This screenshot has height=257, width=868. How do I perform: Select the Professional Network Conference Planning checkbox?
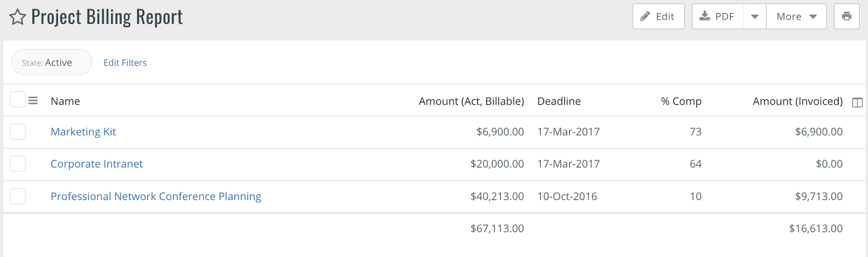[18, 196]
